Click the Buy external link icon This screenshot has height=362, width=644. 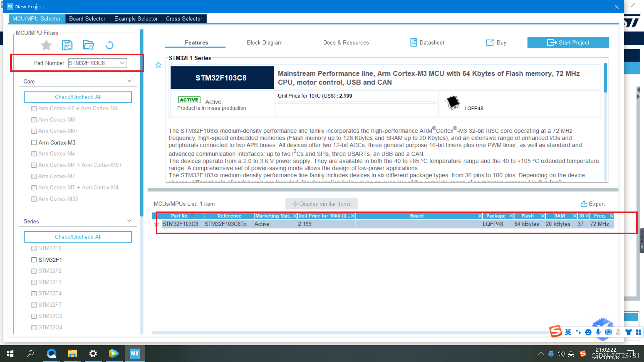click(x=490, y=43)
